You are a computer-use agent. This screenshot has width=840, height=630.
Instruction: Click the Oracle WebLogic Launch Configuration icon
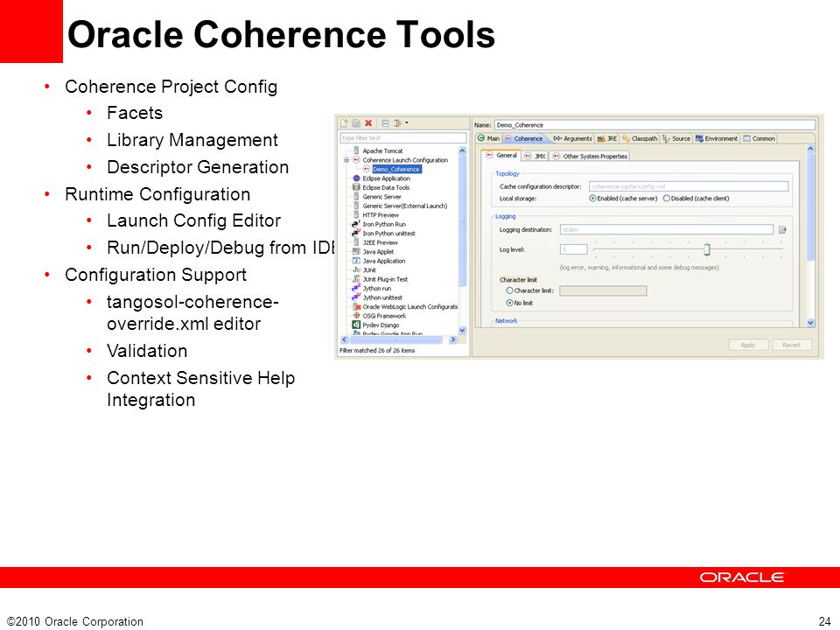[356, 307]
